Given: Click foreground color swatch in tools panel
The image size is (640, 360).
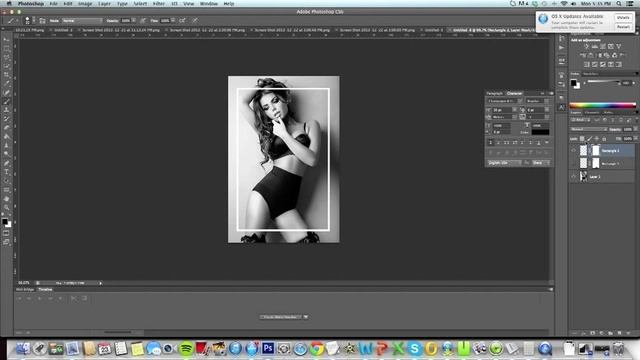Looking at the screenshot, I should (x=5, y=222).
